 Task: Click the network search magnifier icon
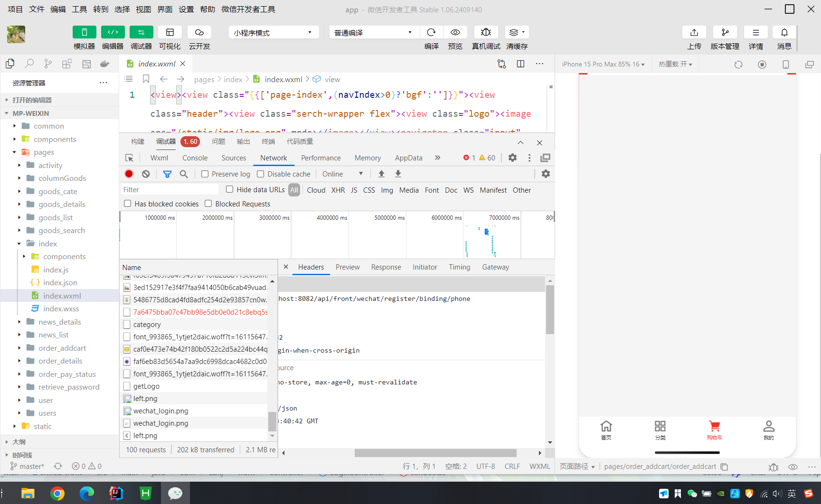point(184,174)
